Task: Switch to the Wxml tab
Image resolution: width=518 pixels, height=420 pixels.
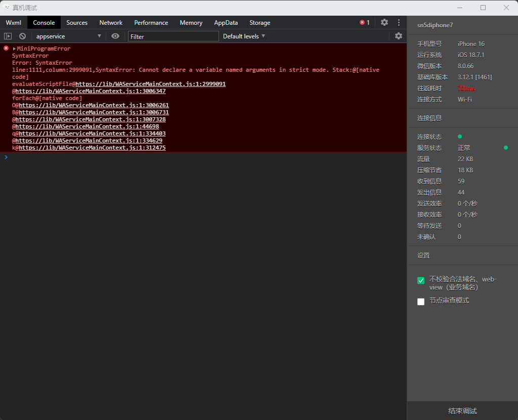Action: (14, 22)
